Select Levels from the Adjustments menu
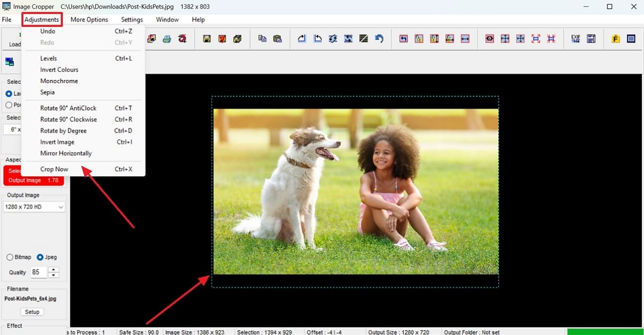Viewport: 644px width, 335px height. point(83,58)
